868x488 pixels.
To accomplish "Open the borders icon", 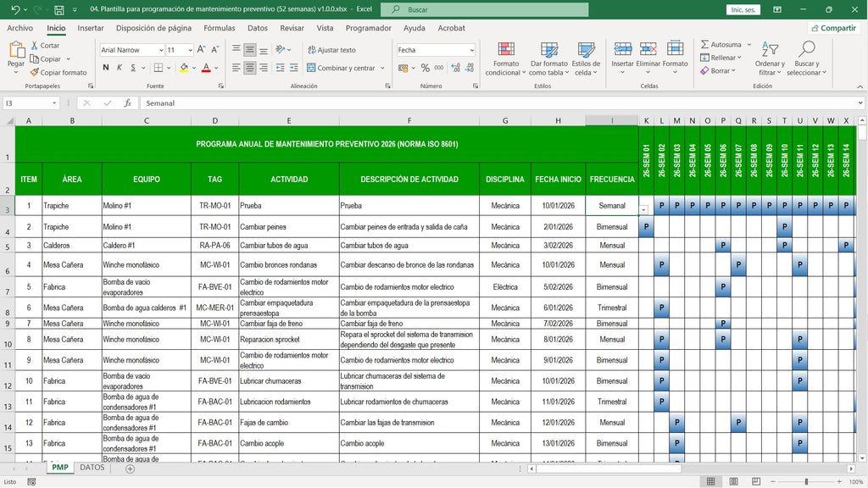I will pos(159,68).
